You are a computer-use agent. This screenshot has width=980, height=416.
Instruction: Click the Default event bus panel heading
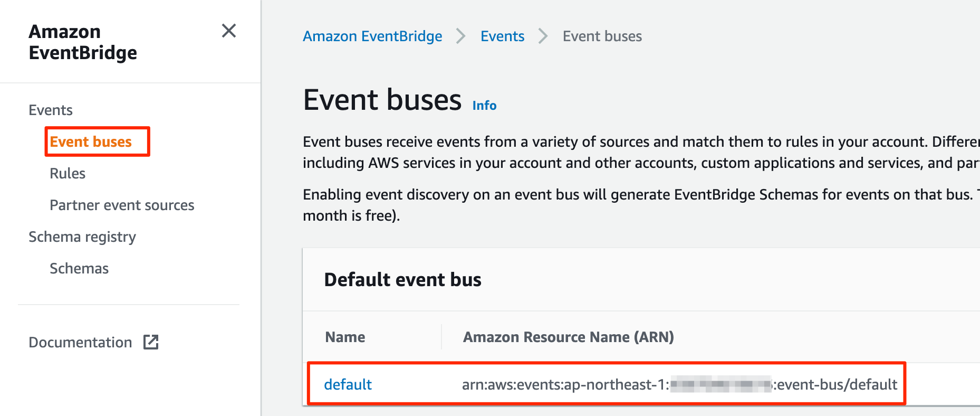(403, 279)
